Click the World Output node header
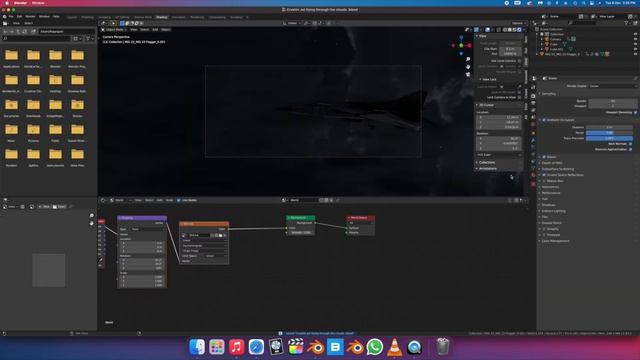Viewport: 640px width, 360px height. [360, 218]
